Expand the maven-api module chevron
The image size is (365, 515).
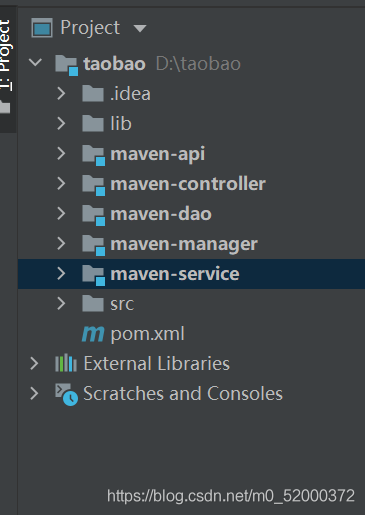coord(61,154)
